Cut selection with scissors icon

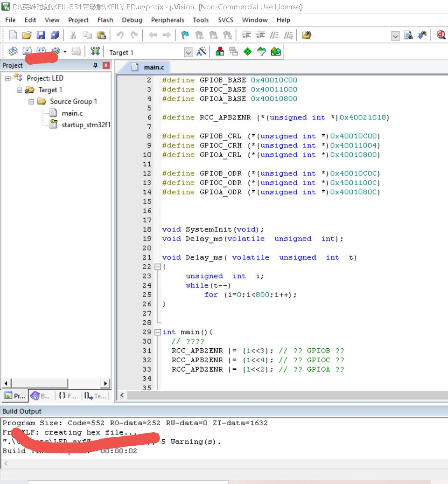73,35
